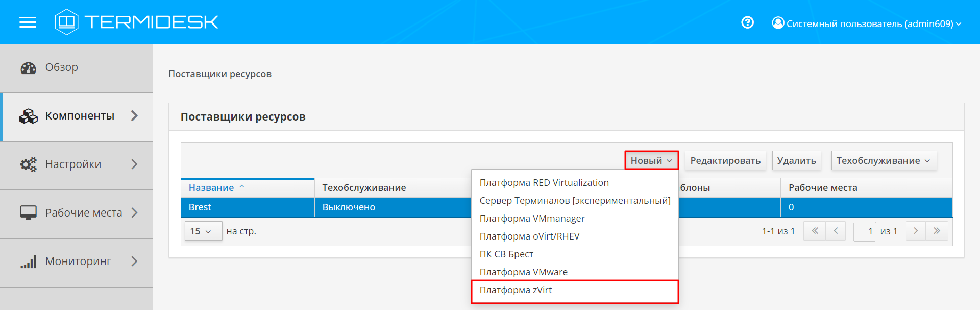Open the Обзор sidebar item

(77, 68)
